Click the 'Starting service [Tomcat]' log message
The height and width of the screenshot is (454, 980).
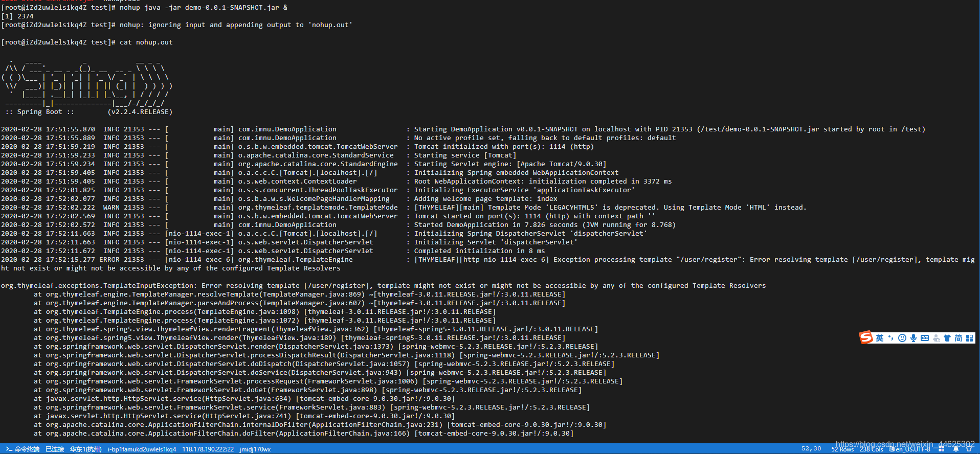pyautogui.click(x=465, y=155)
